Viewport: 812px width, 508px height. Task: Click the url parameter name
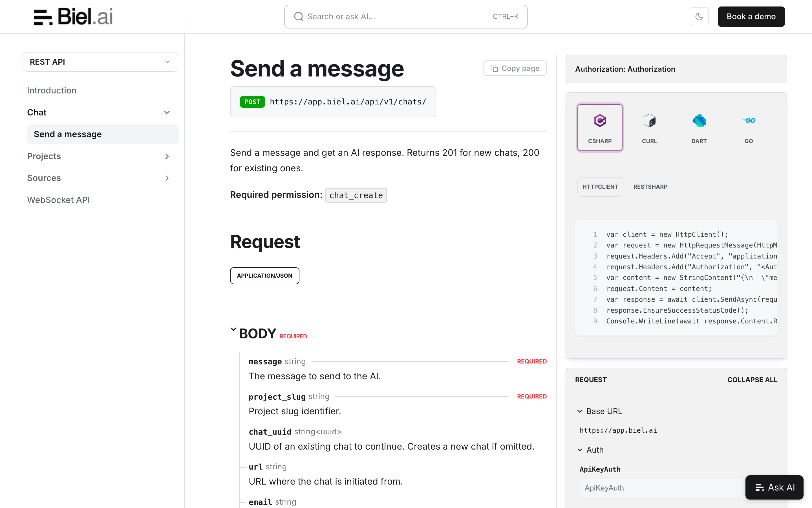256,467
